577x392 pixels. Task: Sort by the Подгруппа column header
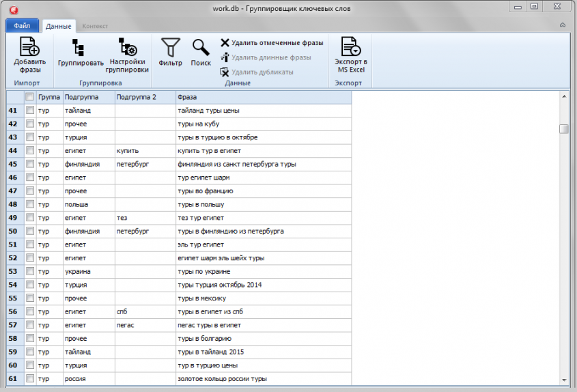tap(88, 97)
